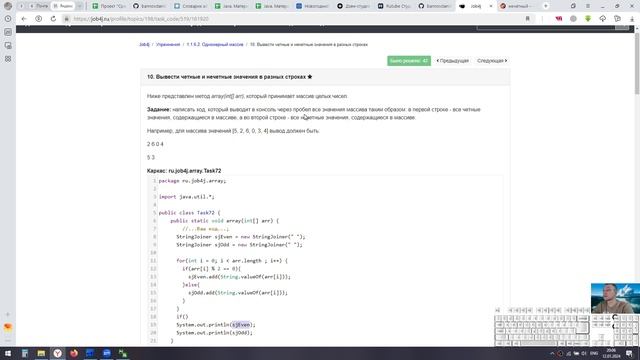Viewport: 640px width, 360px height.
Task: Open history clock icon in left sidebar
Action: 8,19
